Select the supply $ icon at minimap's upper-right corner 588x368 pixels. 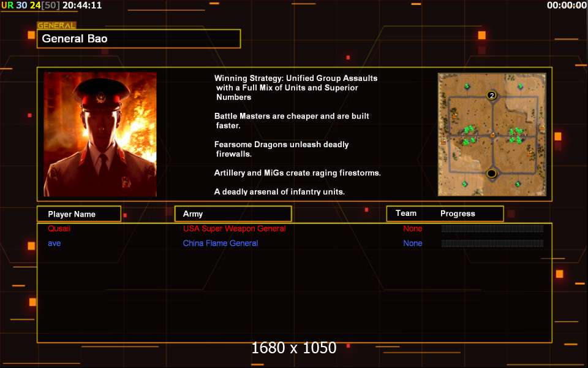[520, 86]
